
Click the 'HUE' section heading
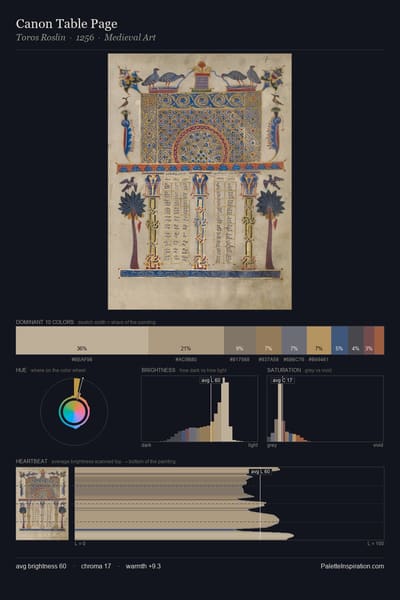(x=21, y=370)
